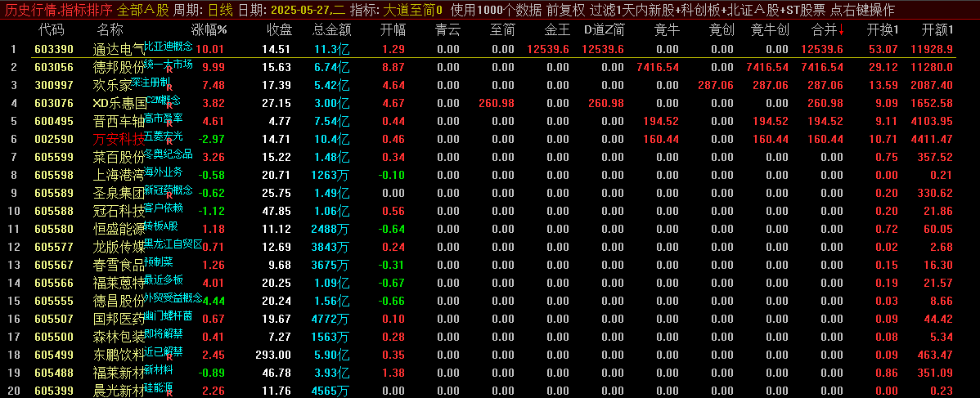This screenshot has height=398, width=980.
Task: Select stock code 300997
Action: click(54, 86)
